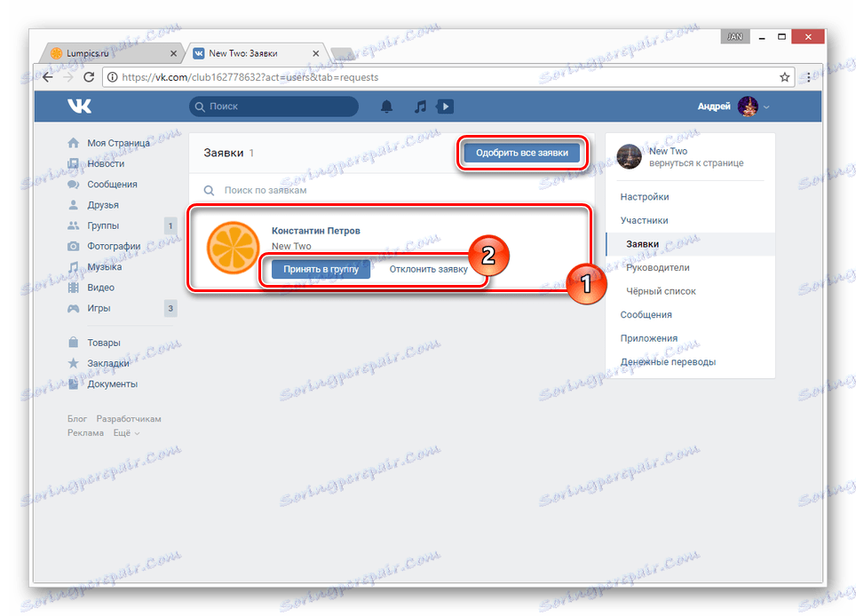Click the VK logo in header
The width and height of the screenshot is (856, 616).
(80, 106)
